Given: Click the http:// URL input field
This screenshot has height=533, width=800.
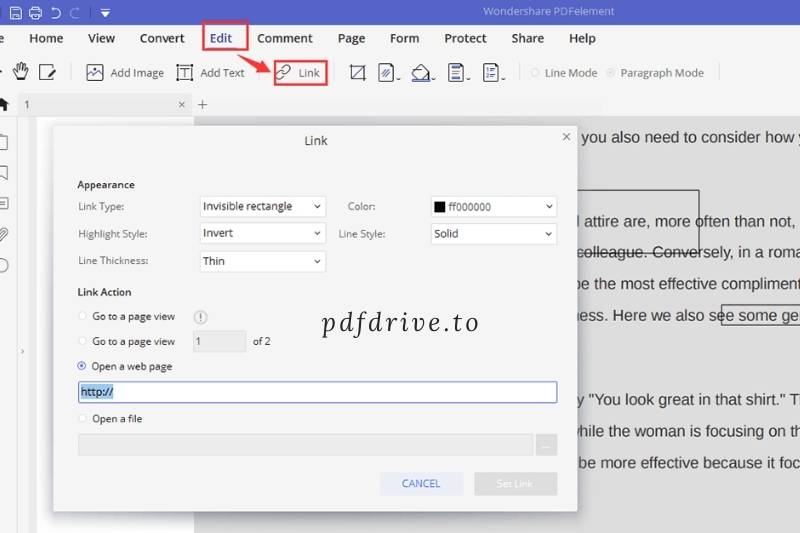Looking at the screenshot, I should coord(317,392).
